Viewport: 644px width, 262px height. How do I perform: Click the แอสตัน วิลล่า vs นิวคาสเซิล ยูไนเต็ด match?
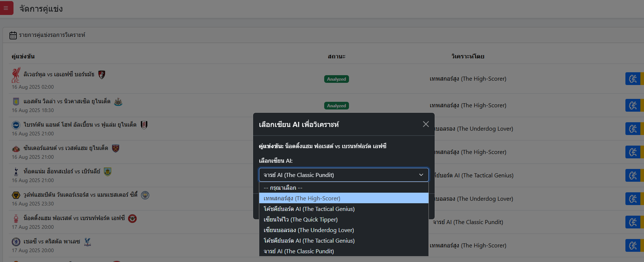(67, 101)
